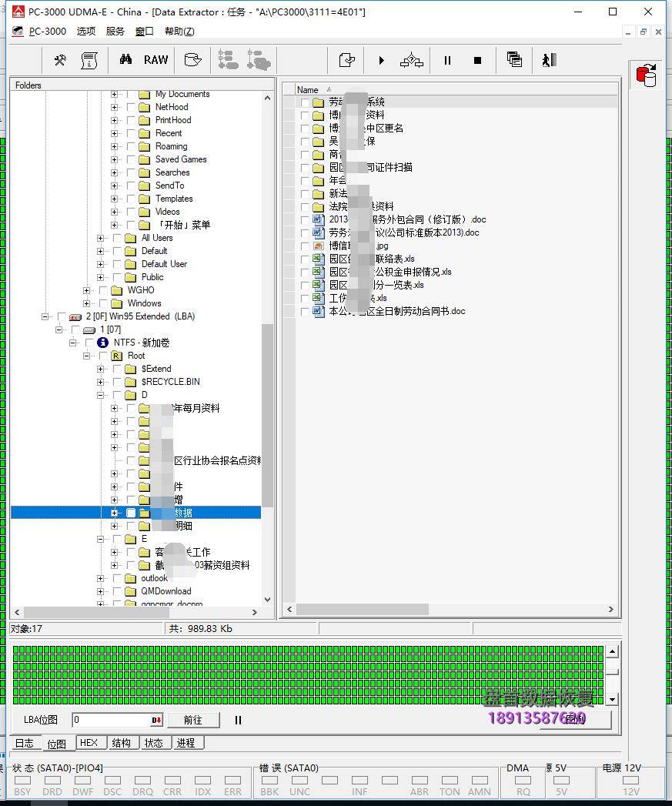Tick the outlook folder checkbox
672x806 pixels.
pos(117,578)
